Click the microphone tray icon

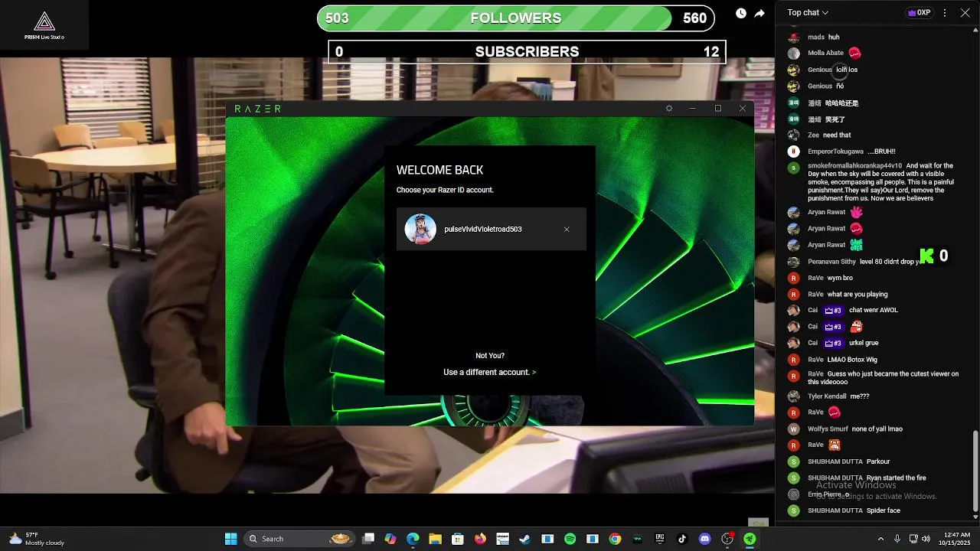pyautogui.click(x=897, y=539)
